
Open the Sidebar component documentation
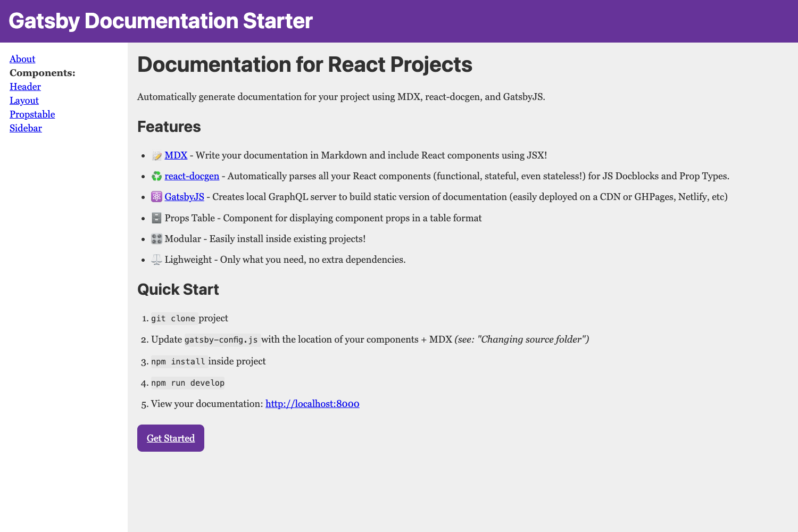pyautogui.click(x=26, y=128)
